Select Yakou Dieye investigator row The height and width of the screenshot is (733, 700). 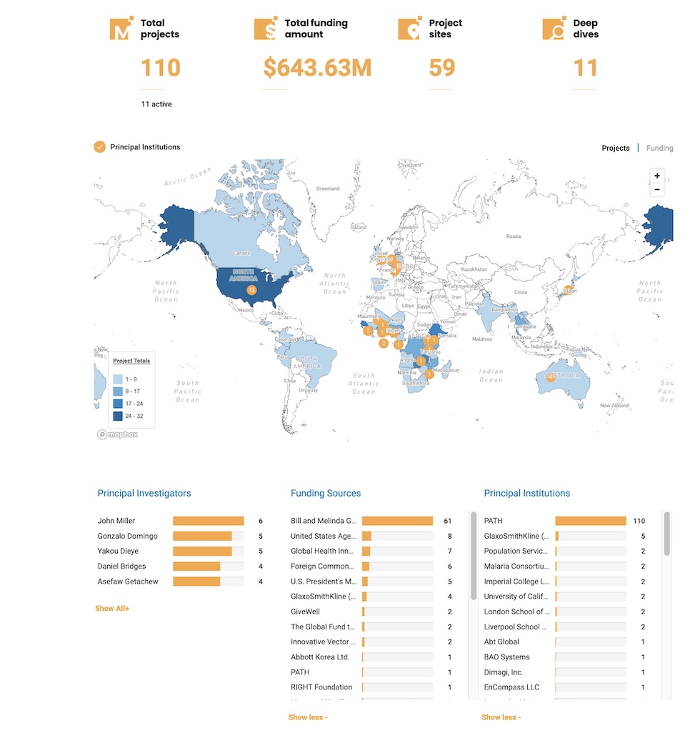181,551
